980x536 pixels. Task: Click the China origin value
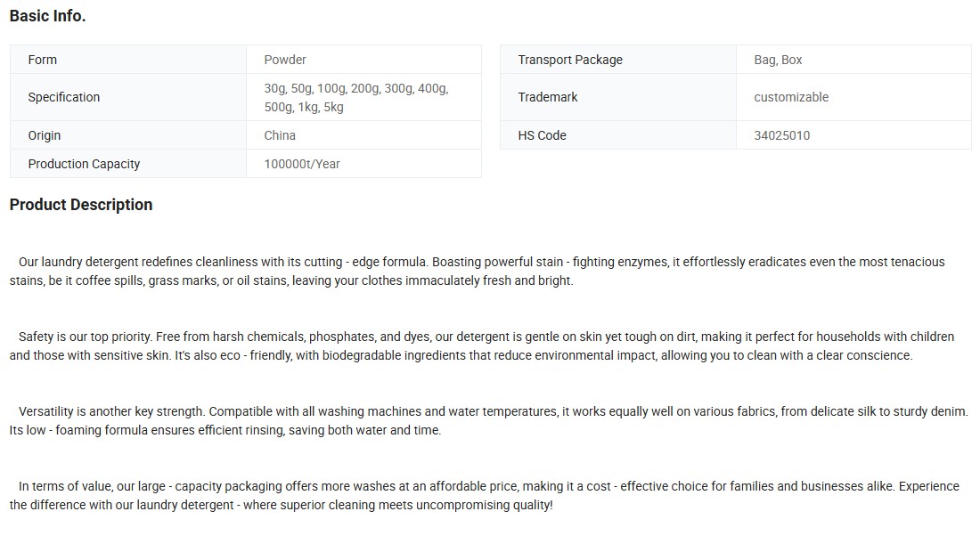click(x=280, y=135)
